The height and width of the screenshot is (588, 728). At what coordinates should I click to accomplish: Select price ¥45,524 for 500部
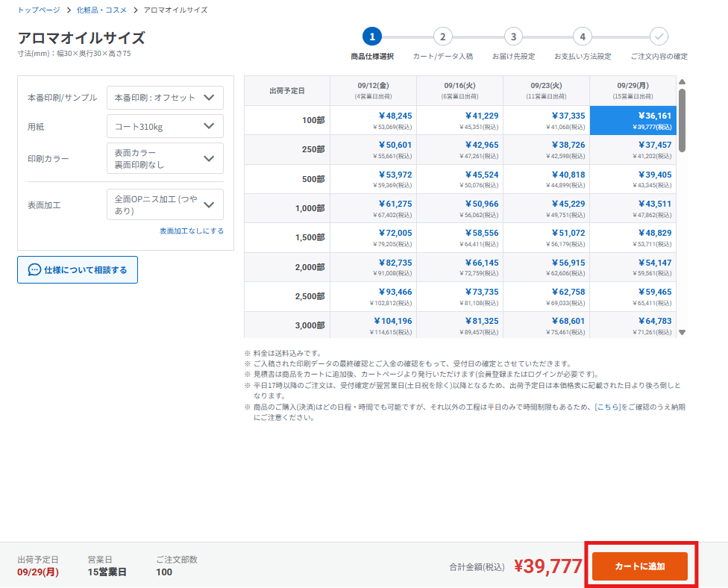click(x=459, y=179)
